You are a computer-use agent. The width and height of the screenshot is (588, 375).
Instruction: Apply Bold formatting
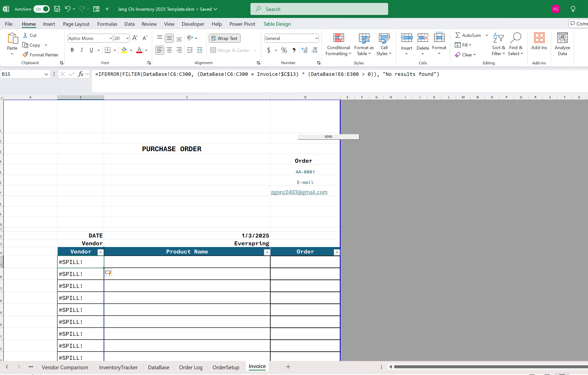72,50
